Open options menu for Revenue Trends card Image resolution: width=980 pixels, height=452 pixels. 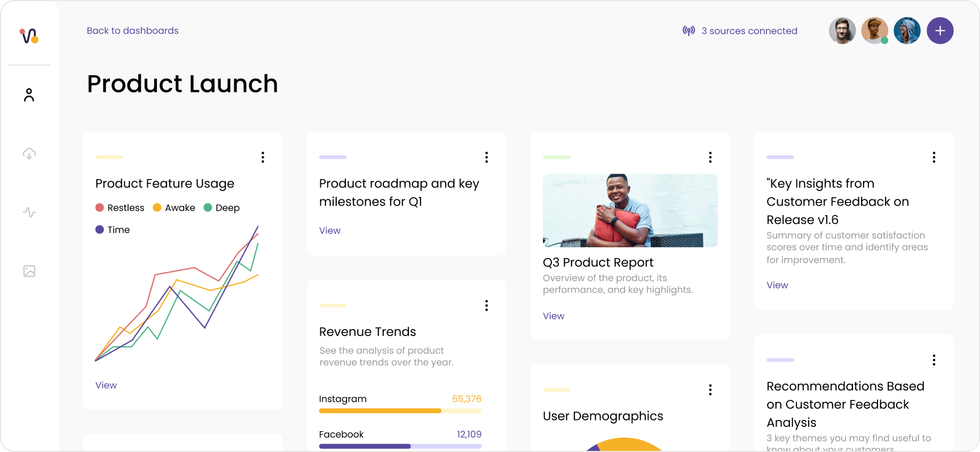tap(486, 306)
